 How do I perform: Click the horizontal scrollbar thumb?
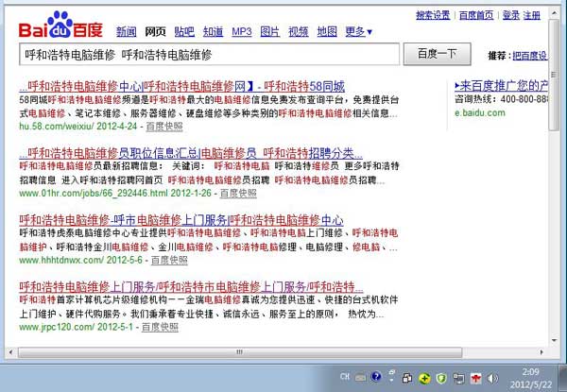[240, 352]
